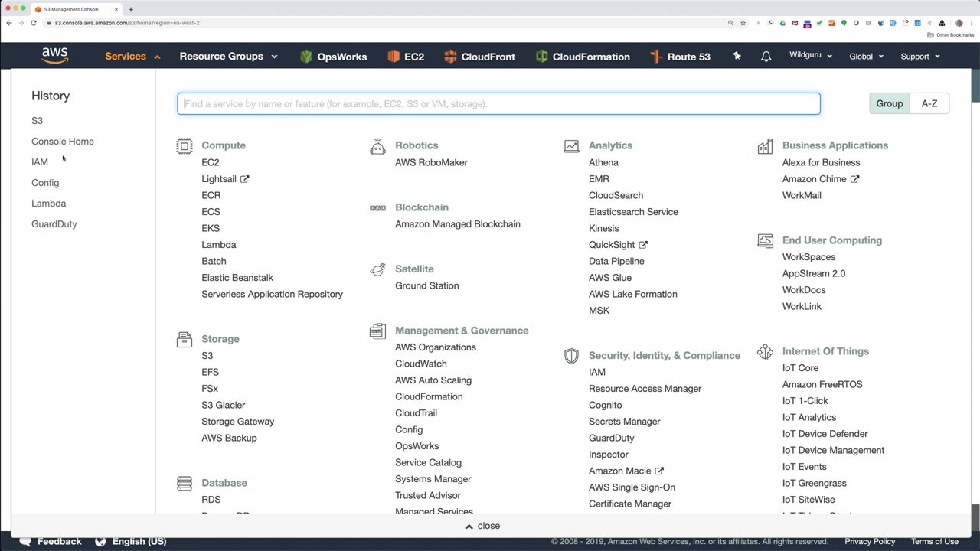Image resolution: width=980 pixels, height=551 pixels.
Task: Open GuardDuty from History
Action: point(54,224)
